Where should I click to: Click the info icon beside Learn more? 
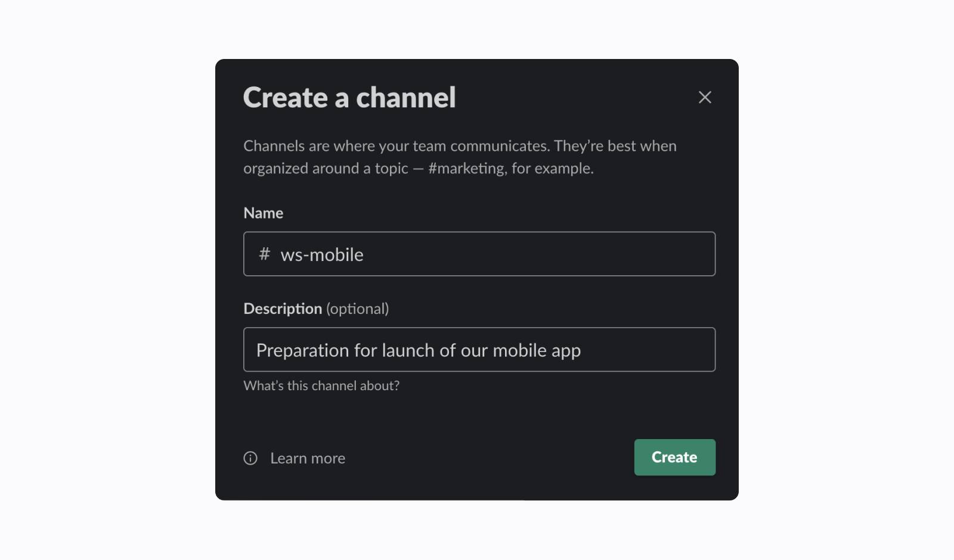250,458
